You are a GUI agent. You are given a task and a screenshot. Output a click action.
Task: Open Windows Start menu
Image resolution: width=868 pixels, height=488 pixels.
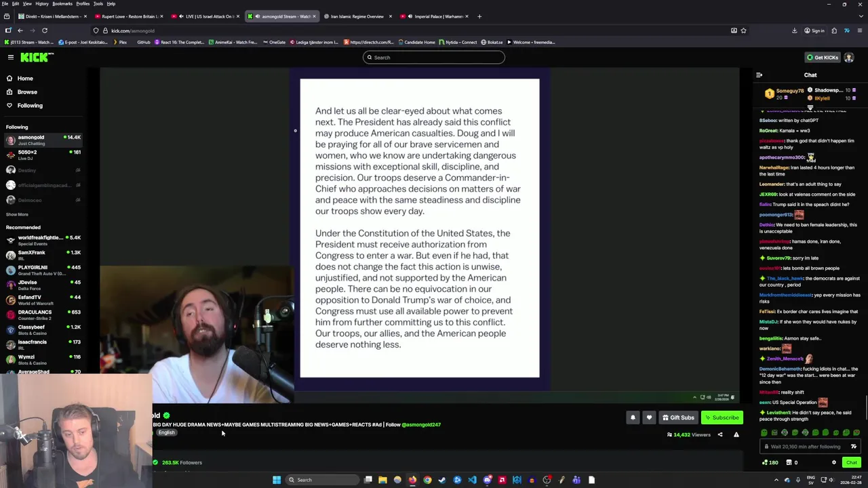(277, 480)
